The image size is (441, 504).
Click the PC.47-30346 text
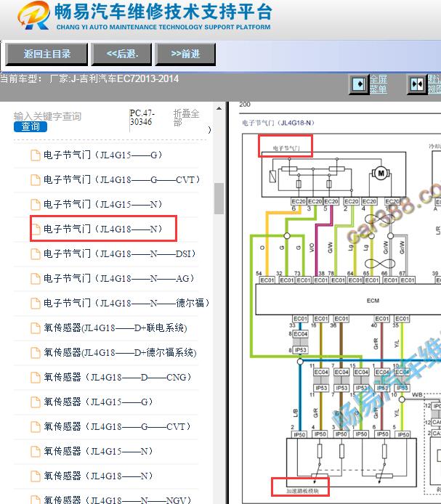tap(142, 118)
